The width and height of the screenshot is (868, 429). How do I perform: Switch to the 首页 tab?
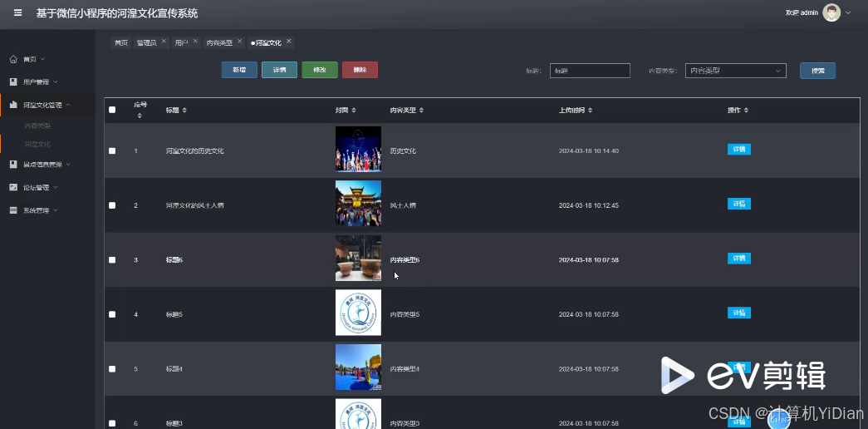click(x=120, y=42)
